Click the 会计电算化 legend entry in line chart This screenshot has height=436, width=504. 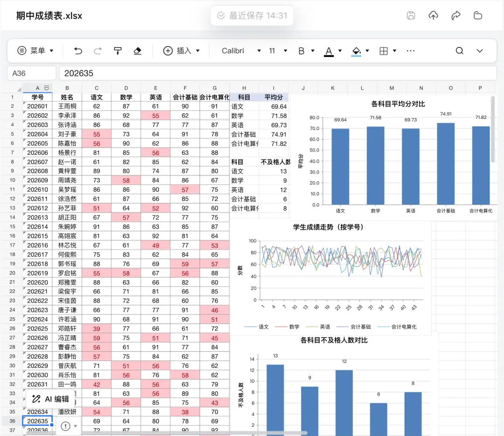pos(397,327)
